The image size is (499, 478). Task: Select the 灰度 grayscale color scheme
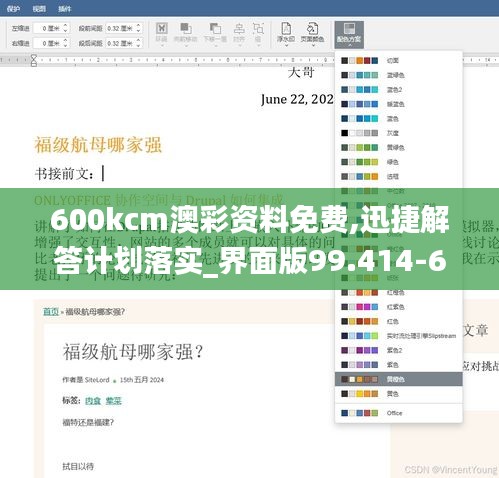coord(399,133)
